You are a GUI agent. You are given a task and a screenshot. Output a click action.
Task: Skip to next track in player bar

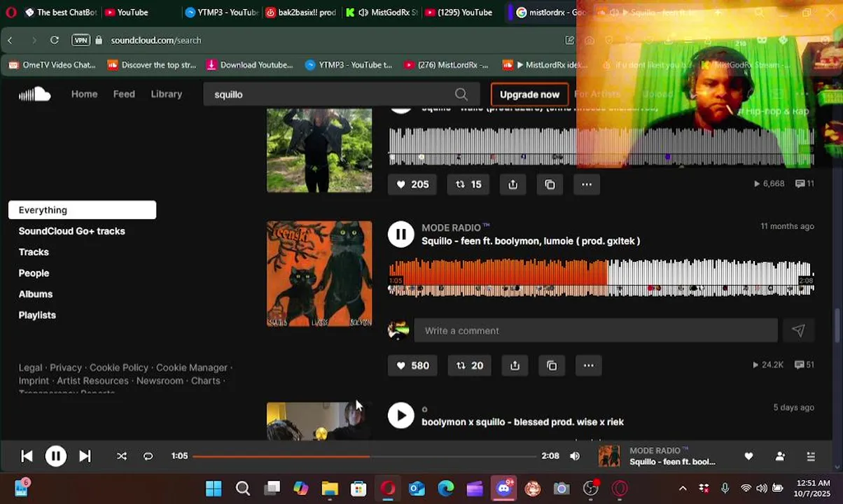point(85,456)
